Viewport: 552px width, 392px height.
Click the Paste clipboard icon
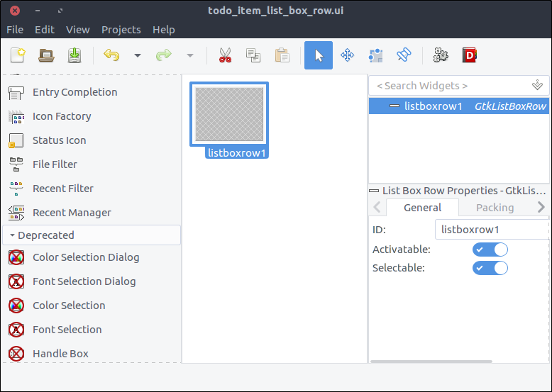282,55
